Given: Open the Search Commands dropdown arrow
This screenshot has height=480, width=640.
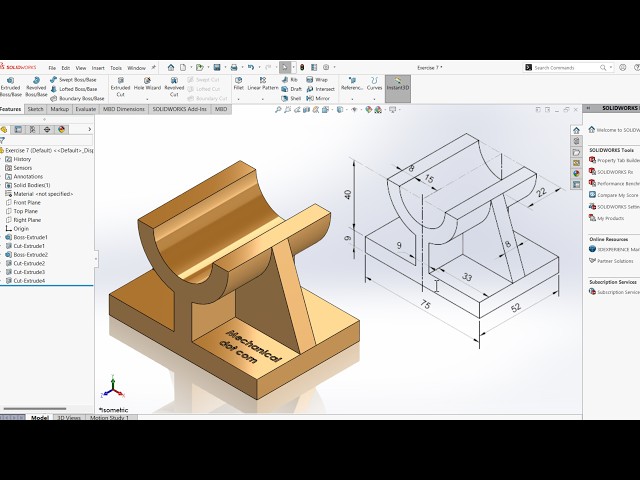Looking at the screenshot, I should 611,67.
